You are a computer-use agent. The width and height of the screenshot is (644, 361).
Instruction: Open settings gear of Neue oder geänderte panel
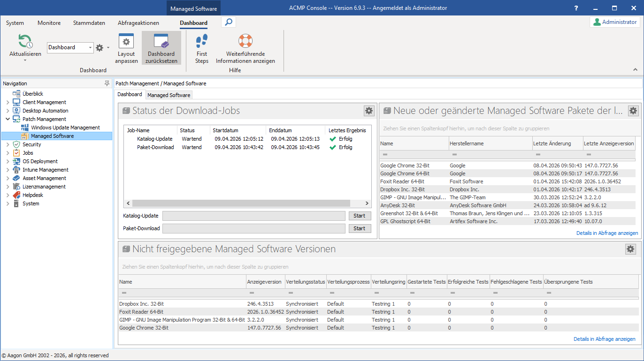point(633,111)
